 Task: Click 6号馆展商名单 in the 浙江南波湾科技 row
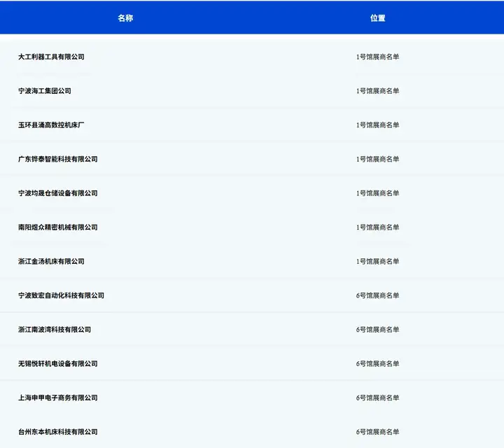[x=378, y=330]
